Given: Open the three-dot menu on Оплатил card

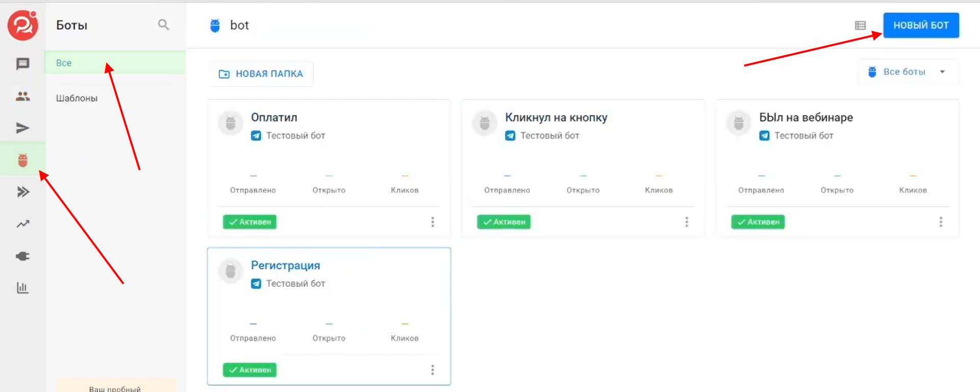Looking at the screenshot, I should pyautogui.click(x=432, y=222).
